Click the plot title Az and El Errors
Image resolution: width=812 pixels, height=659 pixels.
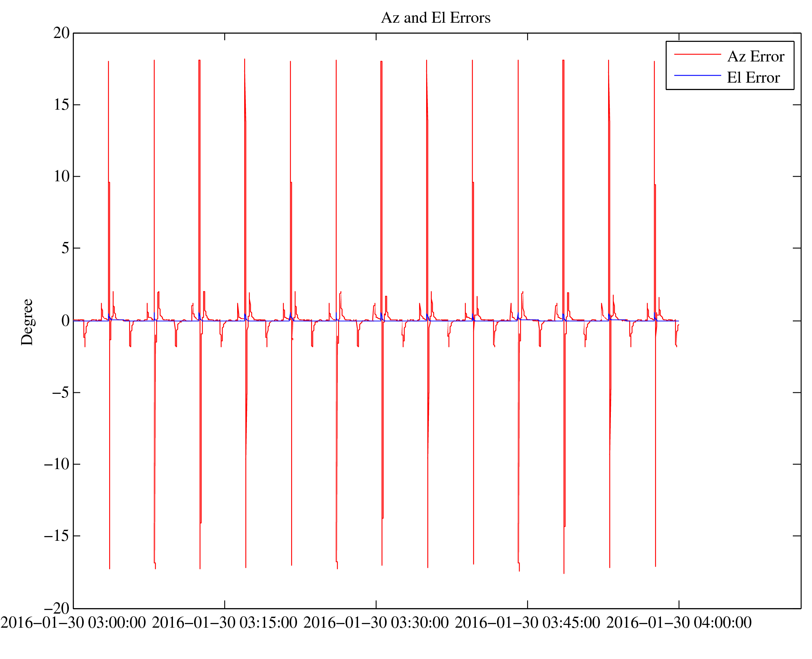(435, 18)
